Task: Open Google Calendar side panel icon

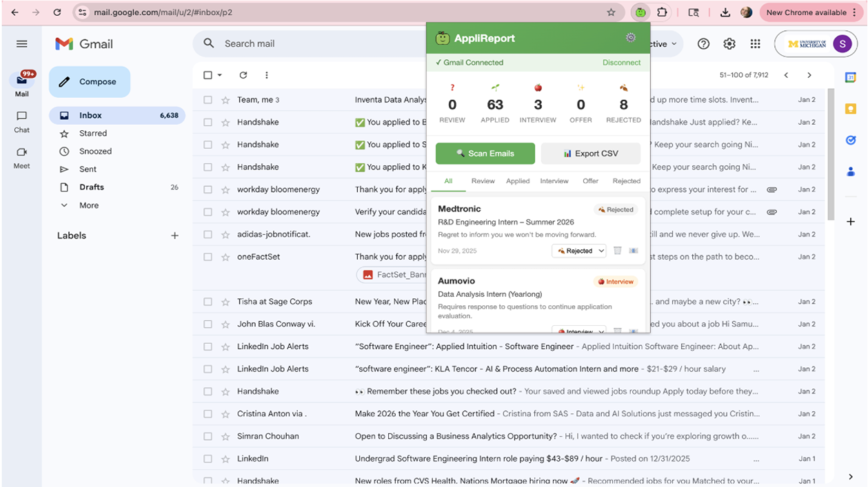Action: coord(851,78)
